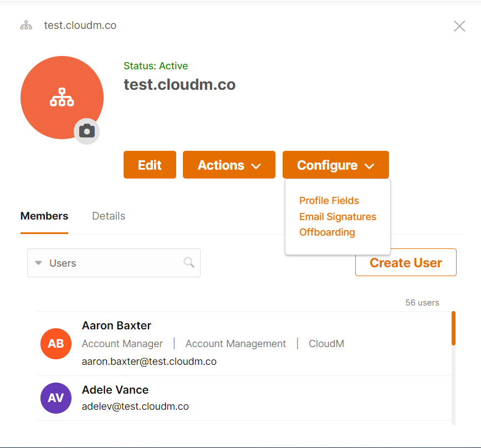Open Adele Vance's name
481x448 pixels.
point(115,390)
